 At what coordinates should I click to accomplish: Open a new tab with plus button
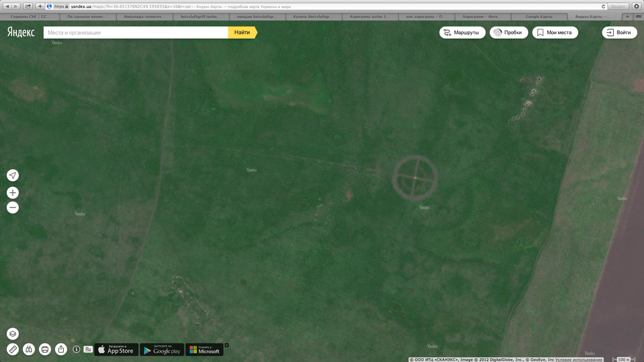(628, 16)
